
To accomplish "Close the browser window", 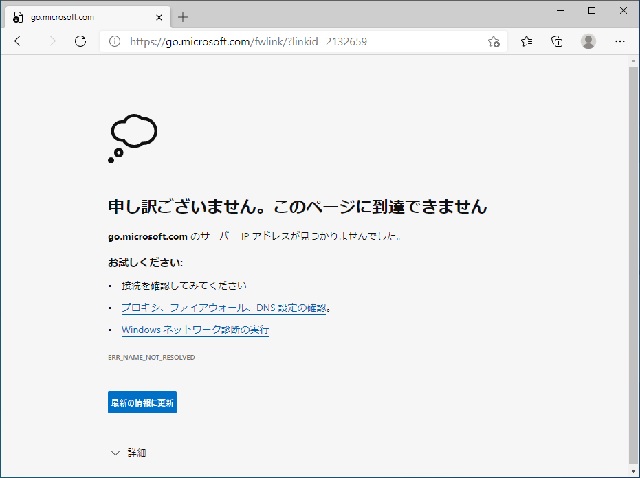I will 623,11.
